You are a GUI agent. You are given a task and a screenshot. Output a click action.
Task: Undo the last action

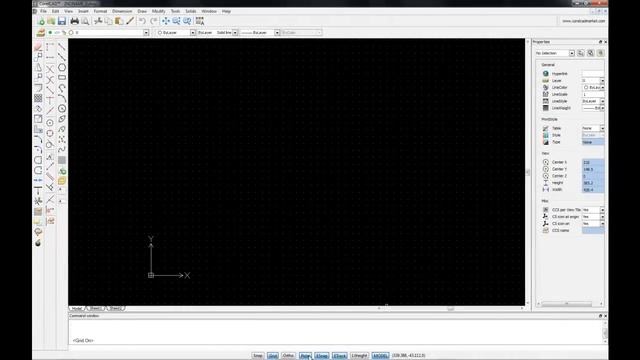click(x=142, y=21)
